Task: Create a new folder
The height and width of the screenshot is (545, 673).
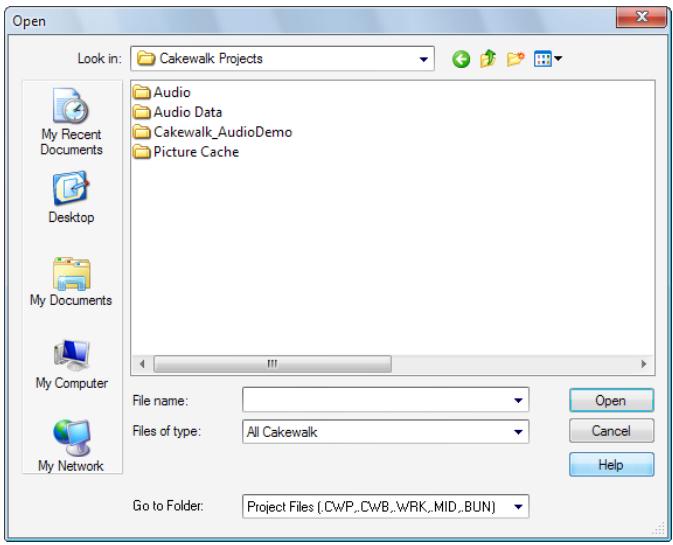Action: pyautogui.click(x=515, y=59)
